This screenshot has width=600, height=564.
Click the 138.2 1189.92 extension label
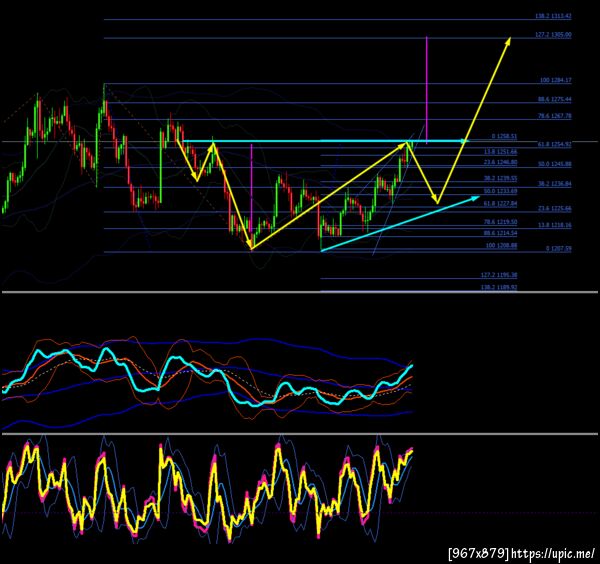pos(499,287)
